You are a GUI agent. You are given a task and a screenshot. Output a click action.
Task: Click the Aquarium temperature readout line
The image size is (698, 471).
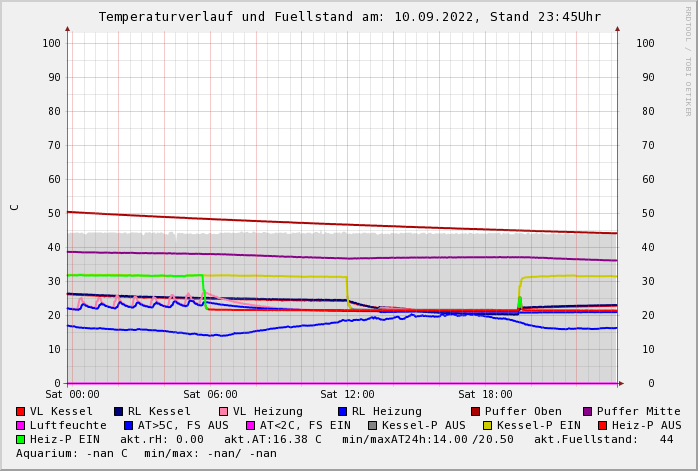[x=146, y=454]
